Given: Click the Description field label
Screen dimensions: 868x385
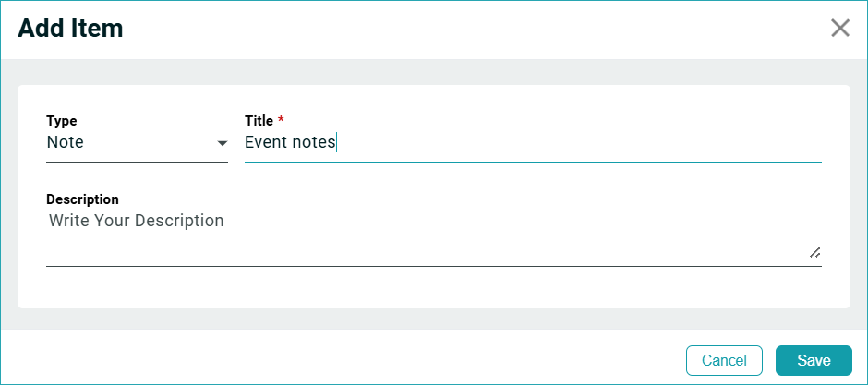Looking at the screenshot, I should tap(82, 199).
